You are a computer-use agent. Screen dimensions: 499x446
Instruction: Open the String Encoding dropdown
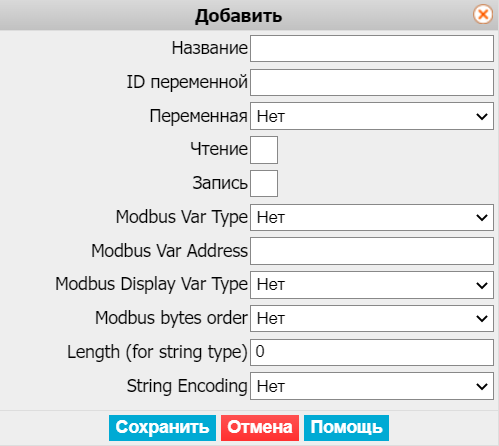(372, 386)
